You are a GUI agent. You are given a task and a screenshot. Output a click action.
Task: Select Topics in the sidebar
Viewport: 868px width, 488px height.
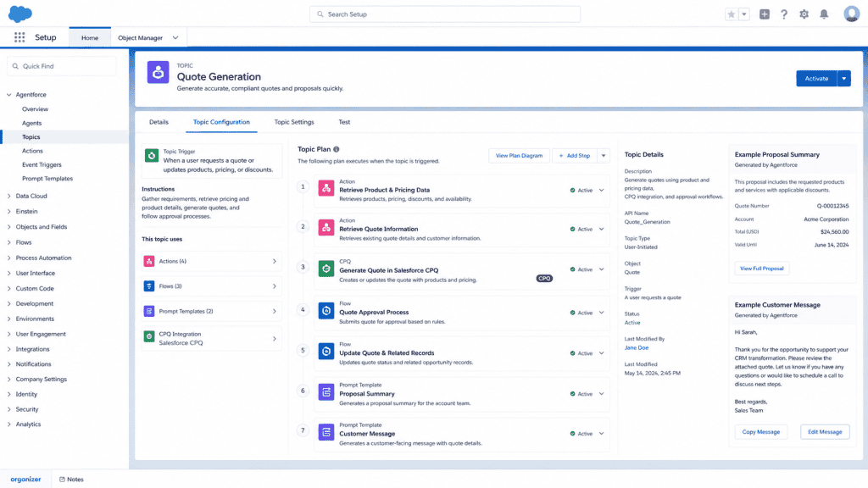[31, 136]
